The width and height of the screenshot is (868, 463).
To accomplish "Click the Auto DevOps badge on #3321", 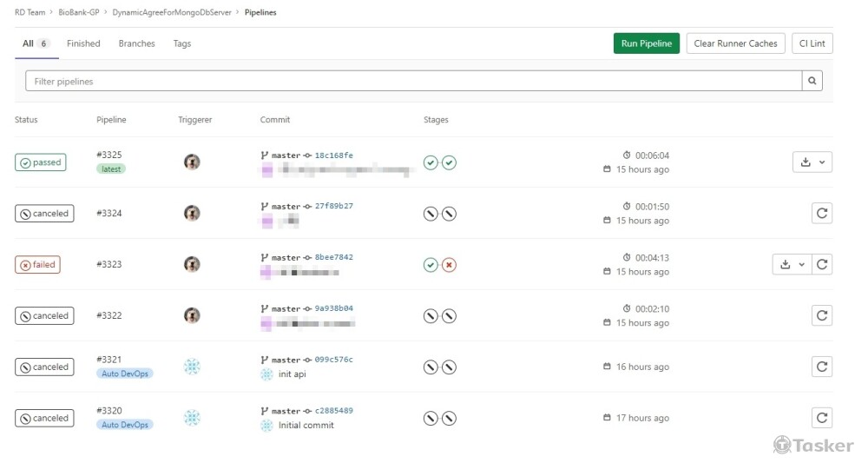I will tap(124, 374).
